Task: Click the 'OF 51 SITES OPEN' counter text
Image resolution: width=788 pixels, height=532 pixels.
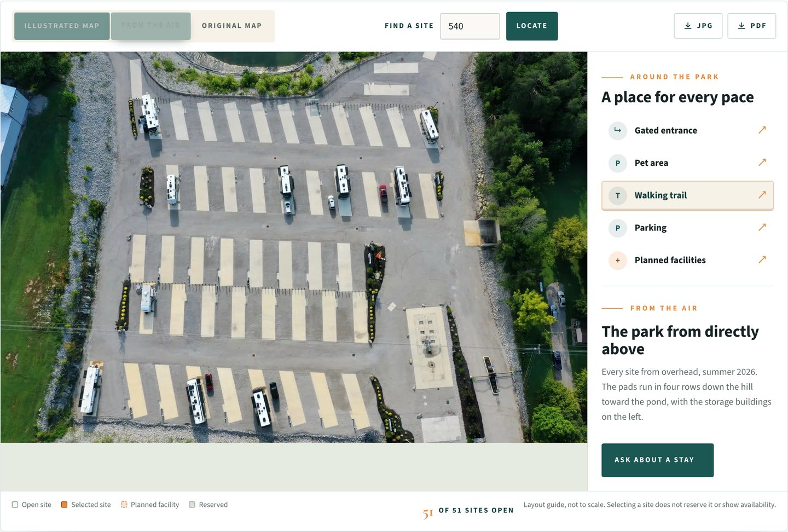Action: [x=476, y=510]
